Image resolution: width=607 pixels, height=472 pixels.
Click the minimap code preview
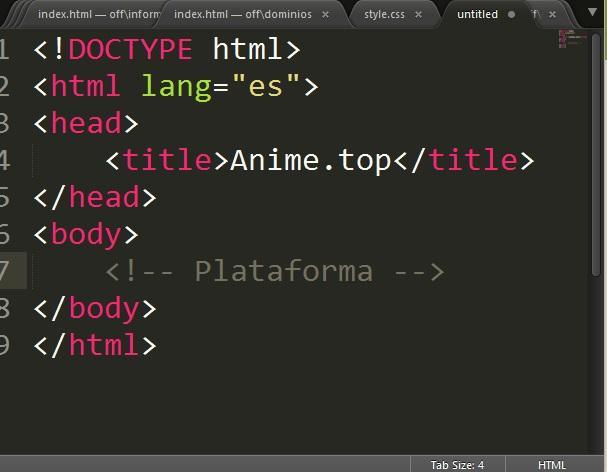click(566, 40)
